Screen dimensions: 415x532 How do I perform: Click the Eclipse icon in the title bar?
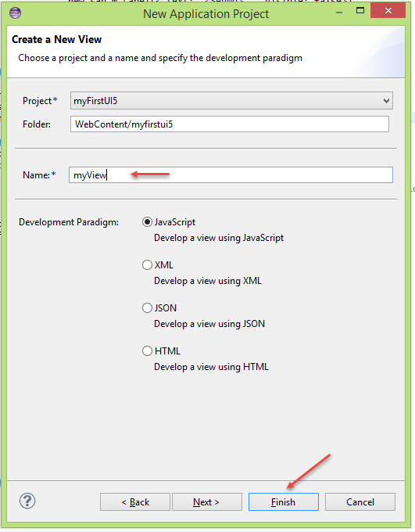click(16, 13)
